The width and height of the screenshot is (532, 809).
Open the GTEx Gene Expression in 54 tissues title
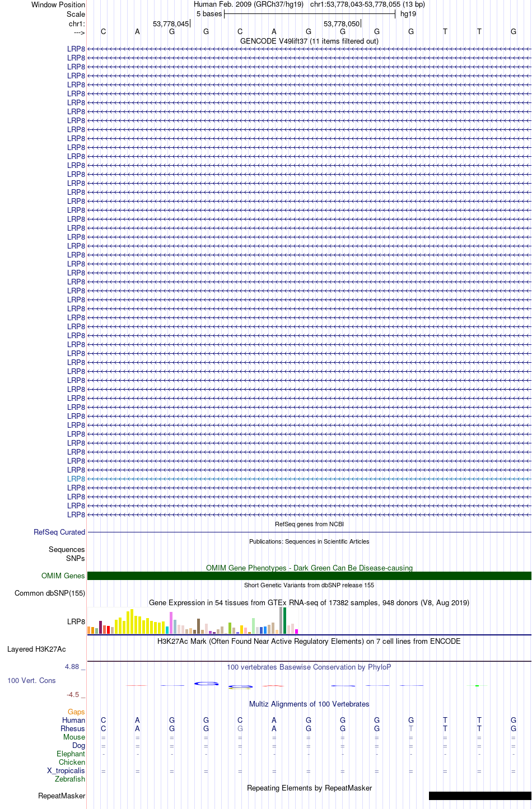click(309, 602)
